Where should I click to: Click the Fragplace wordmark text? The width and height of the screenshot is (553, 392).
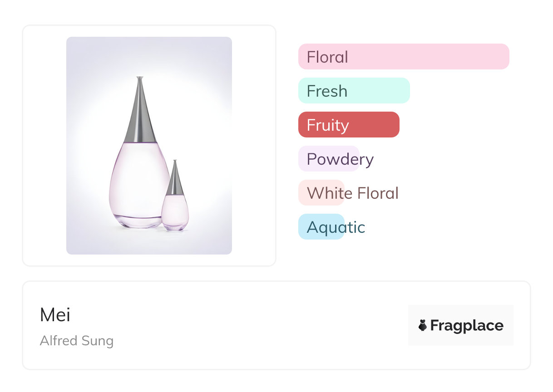coord(467,325)
